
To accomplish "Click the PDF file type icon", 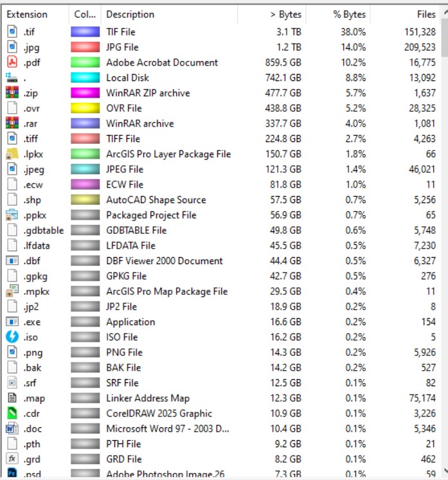I will point(12,62).
